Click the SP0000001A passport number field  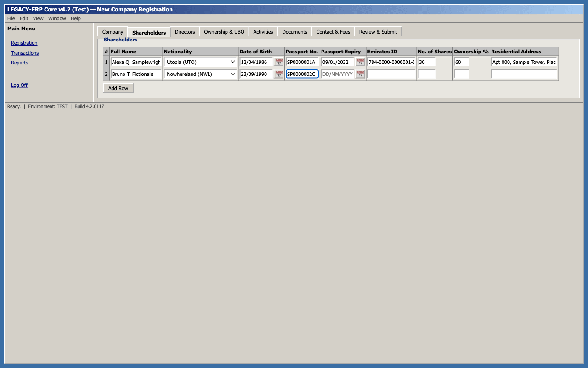(302, 62)
